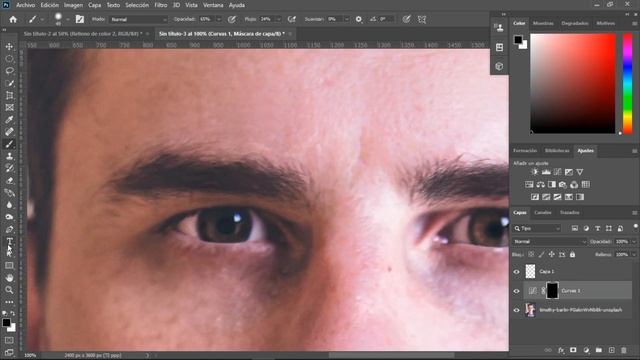Select the Move tool
The height and width of the screenshot is (360, 640).
[x=9, y=47]
